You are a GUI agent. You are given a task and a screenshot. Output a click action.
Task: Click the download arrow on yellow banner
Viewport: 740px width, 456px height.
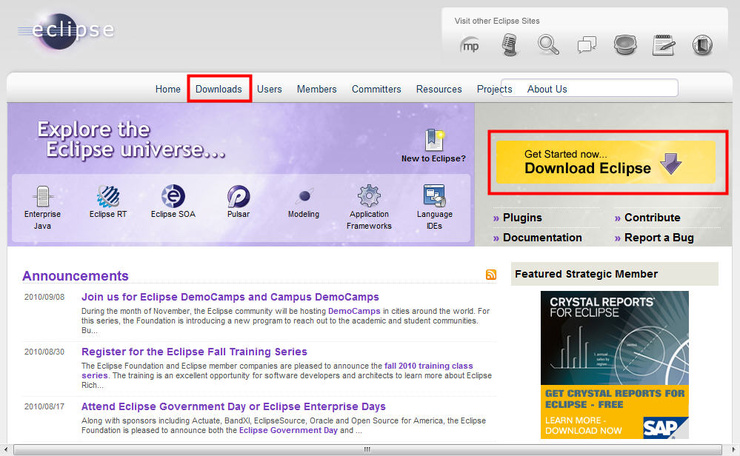pos(671,163)
